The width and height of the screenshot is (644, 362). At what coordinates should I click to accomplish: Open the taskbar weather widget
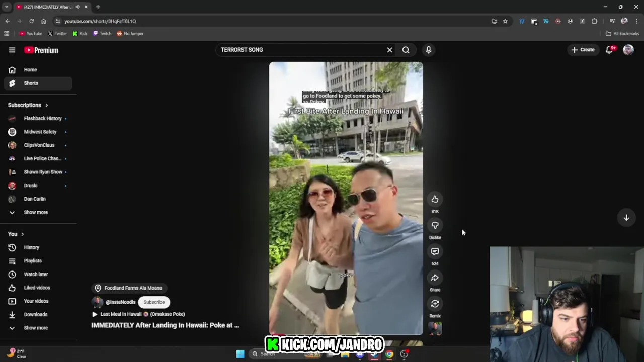coord(16,353)
